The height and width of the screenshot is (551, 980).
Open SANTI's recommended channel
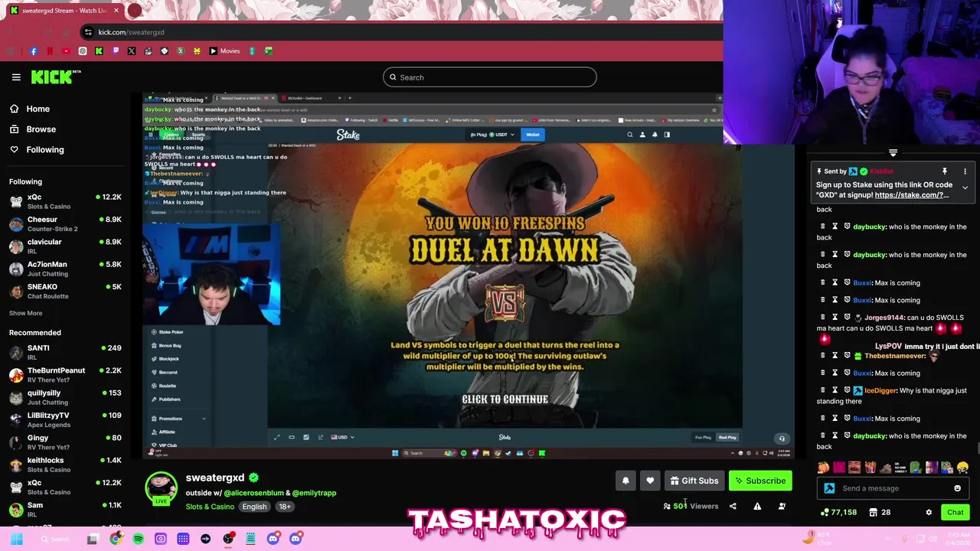65,353
